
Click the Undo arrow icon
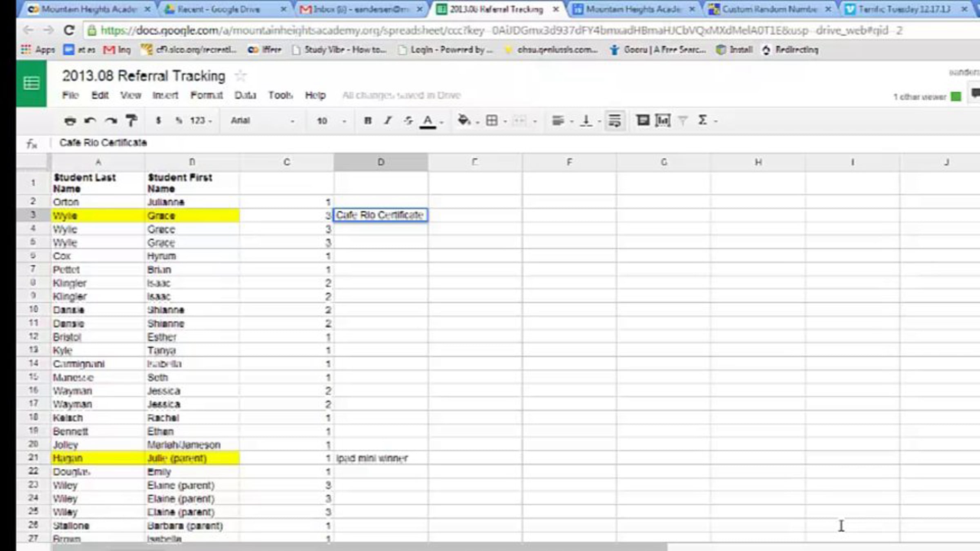pyautogui.click(x=90, y=121)
